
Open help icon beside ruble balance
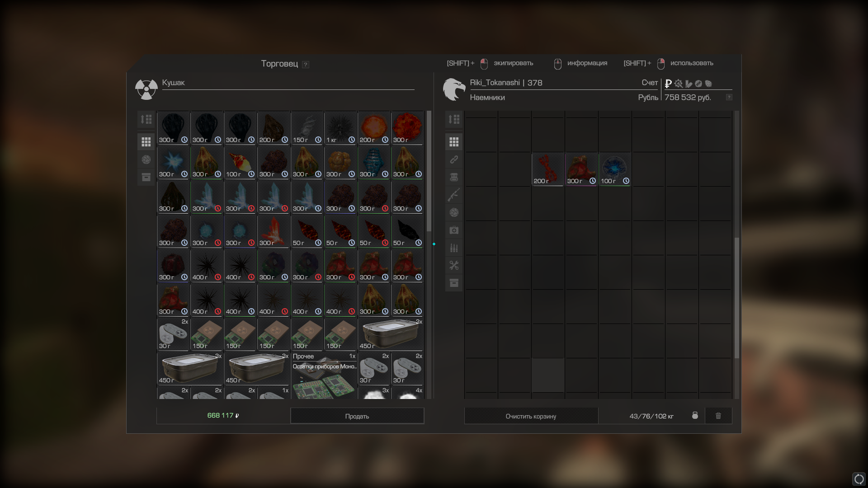[729, 98]
